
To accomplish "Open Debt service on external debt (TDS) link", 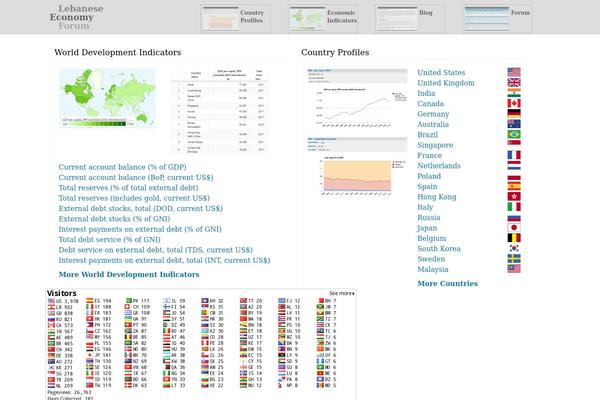I will tap(155, 250).
